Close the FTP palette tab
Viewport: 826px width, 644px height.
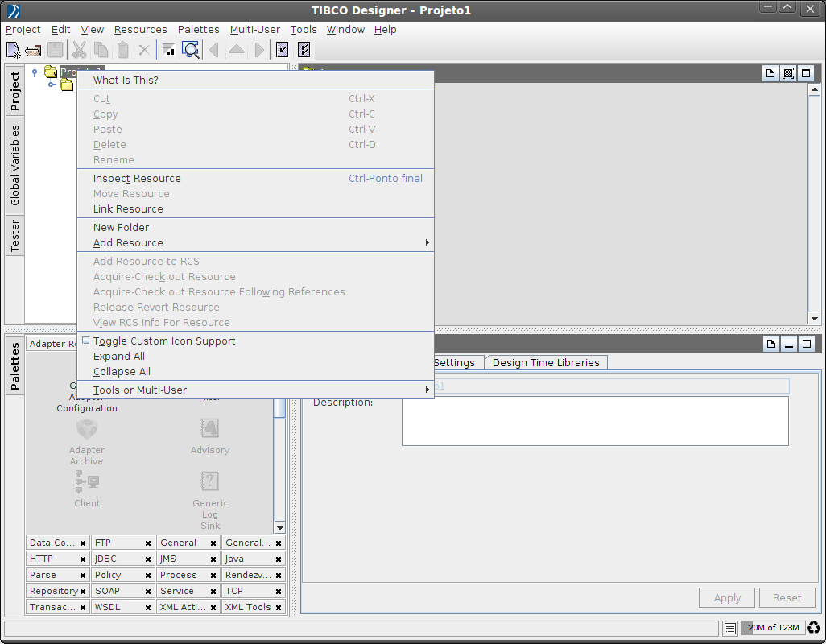point(148,543)
